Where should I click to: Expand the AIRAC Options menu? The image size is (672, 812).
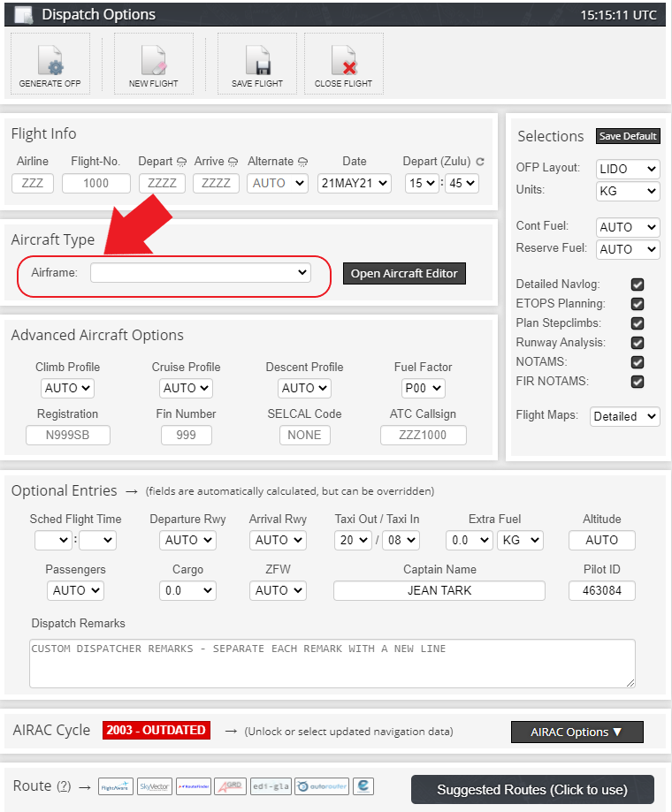577,732
